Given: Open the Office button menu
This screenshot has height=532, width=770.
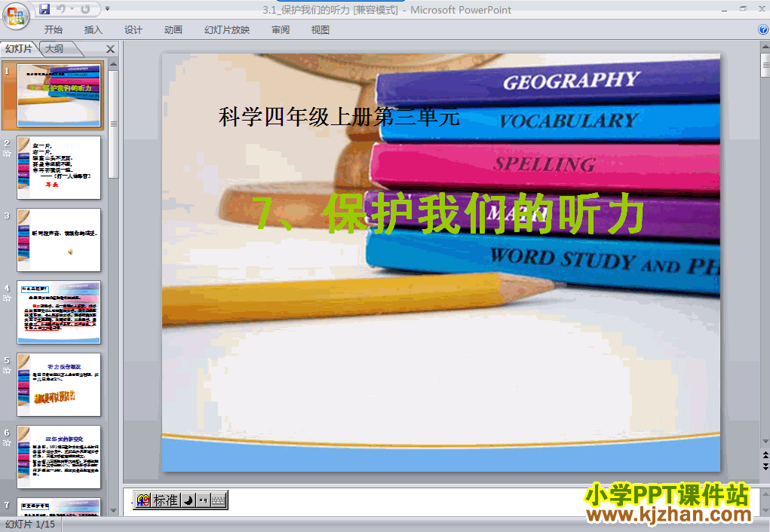Looking at the screenshot, I should pos(16,15).
